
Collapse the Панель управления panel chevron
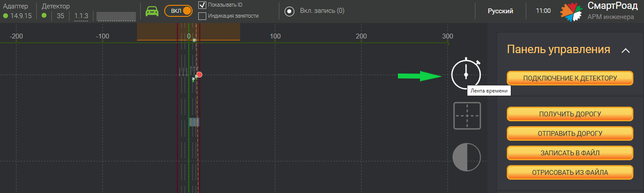coord(625,50)
